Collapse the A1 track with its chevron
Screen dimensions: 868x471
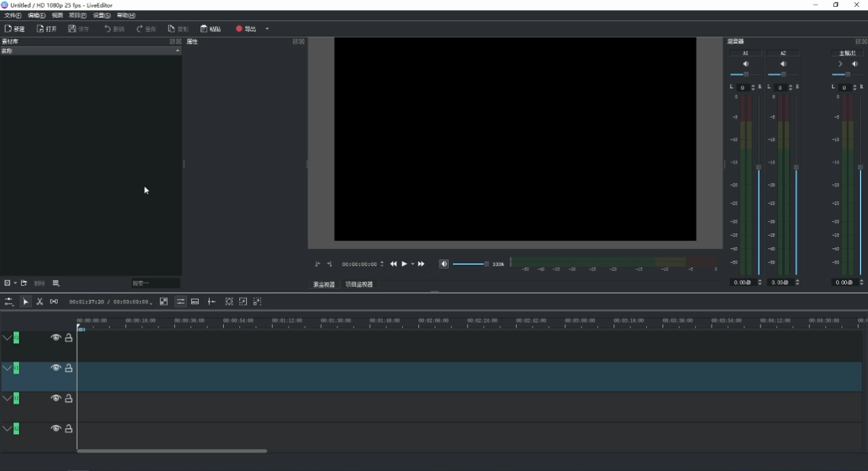tap(7, 398)
